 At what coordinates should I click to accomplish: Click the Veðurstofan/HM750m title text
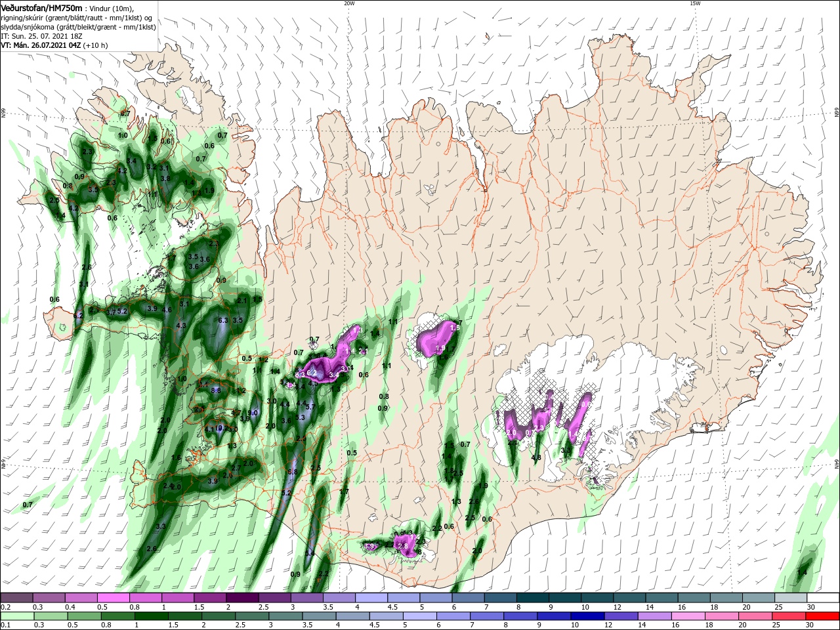41,7
